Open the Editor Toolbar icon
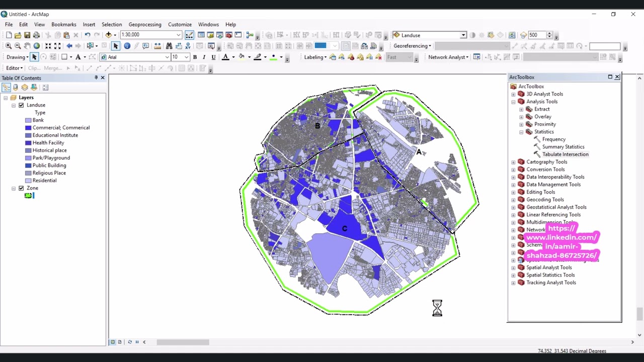The height and width of the screenshot is (362, 644). (189, 35)
